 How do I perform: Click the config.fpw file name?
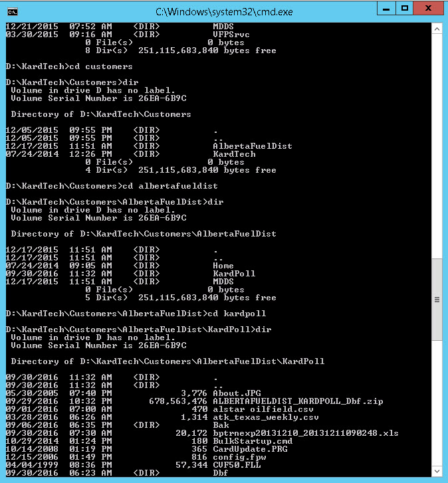pos(239,457)
